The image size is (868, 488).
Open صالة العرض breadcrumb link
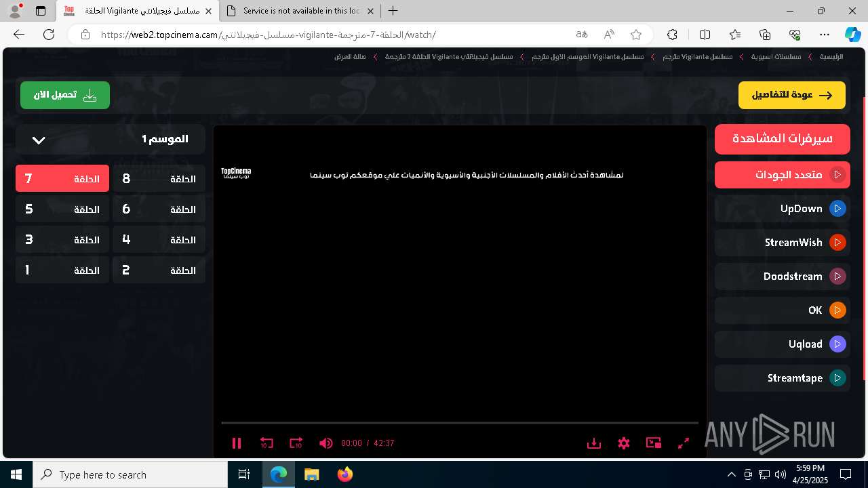(x=351, y=57)
